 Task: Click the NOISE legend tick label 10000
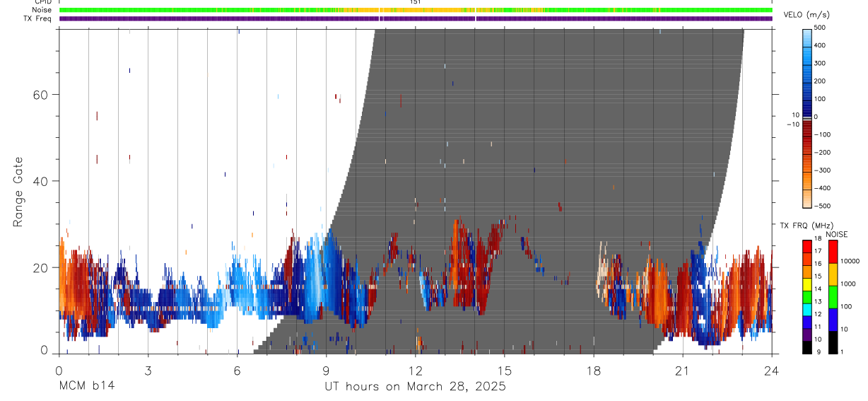tap(850, 261)
